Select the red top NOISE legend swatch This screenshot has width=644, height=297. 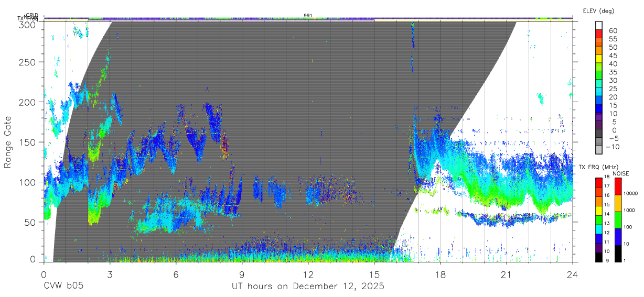click(x=618, y=186)
